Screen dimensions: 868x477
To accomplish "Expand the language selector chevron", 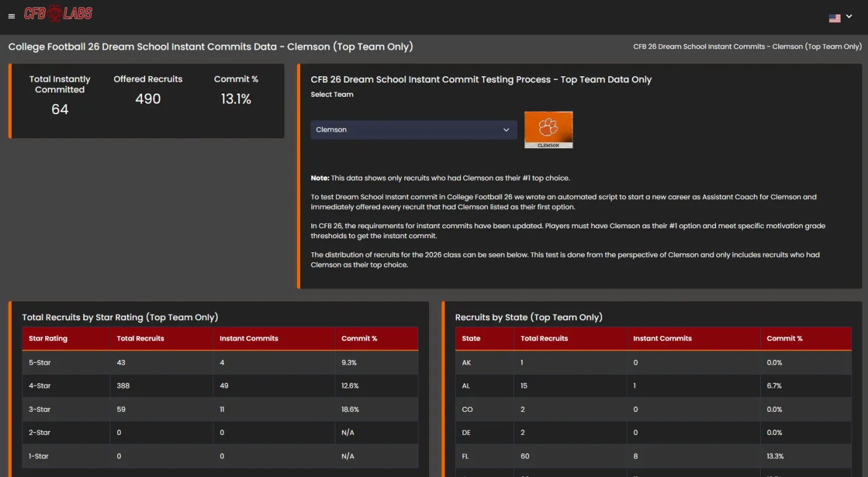I will pos(849,17).
